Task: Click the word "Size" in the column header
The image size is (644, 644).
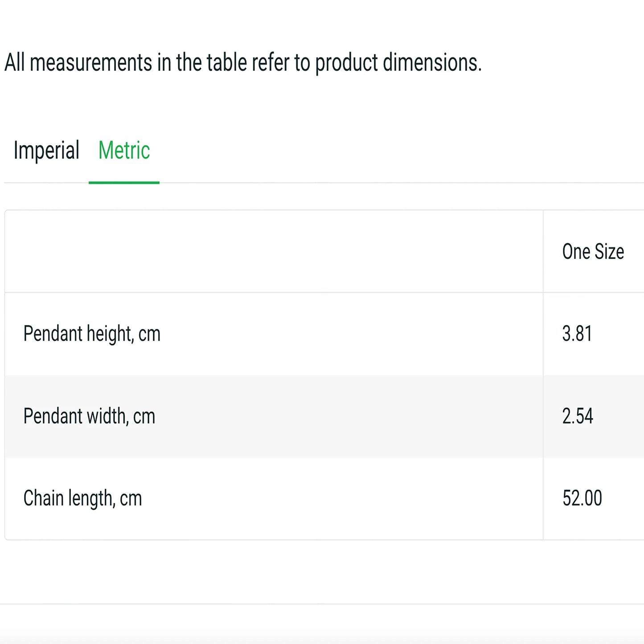Action: (609, 252)
